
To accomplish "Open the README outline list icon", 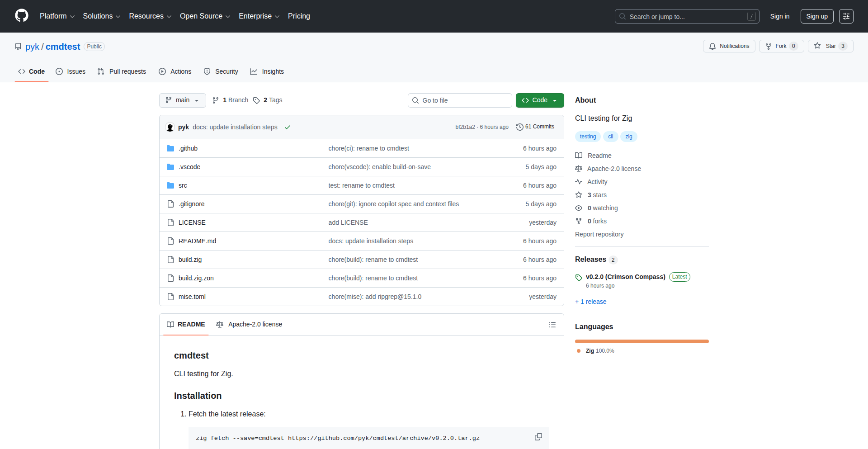I will point(552,325).
